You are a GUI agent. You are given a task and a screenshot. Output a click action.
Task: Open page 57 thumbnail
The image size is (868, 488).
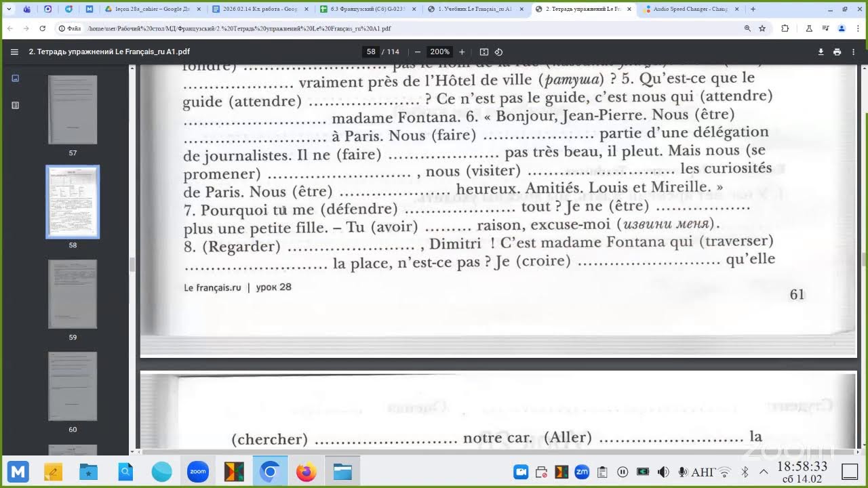73,109
